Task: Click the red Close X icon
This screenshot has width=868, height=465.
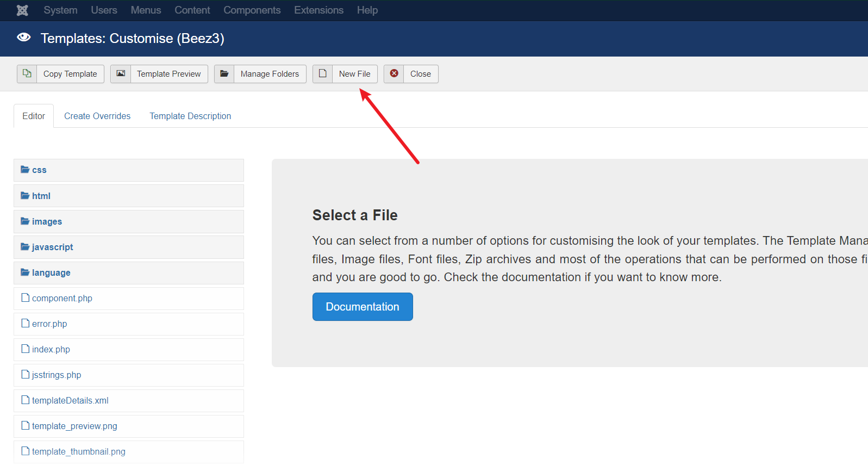Action: point(394,73)
